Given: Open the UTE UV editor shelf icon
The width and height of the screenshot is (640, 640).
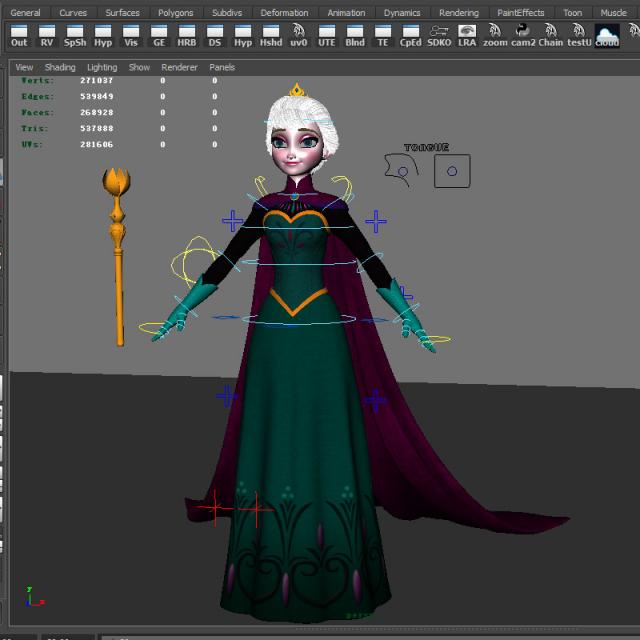Looking at the screenshot, I should click(327, 36).
